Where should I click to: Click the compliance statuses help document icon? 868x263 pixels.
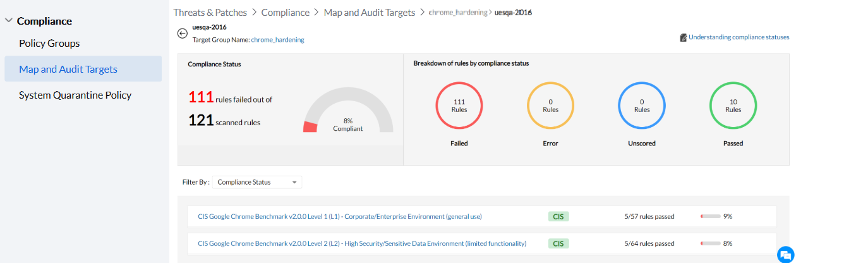pos(683,37)
